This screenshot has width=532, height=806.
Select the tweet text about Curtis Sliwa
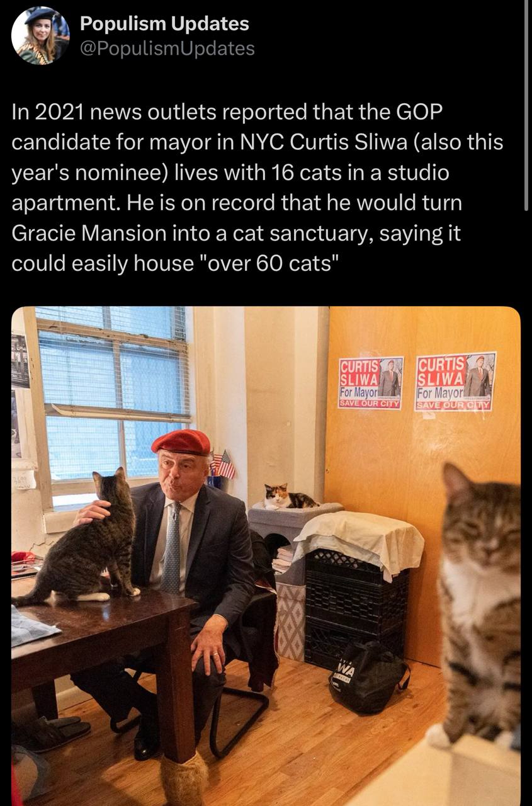[257, 188]
